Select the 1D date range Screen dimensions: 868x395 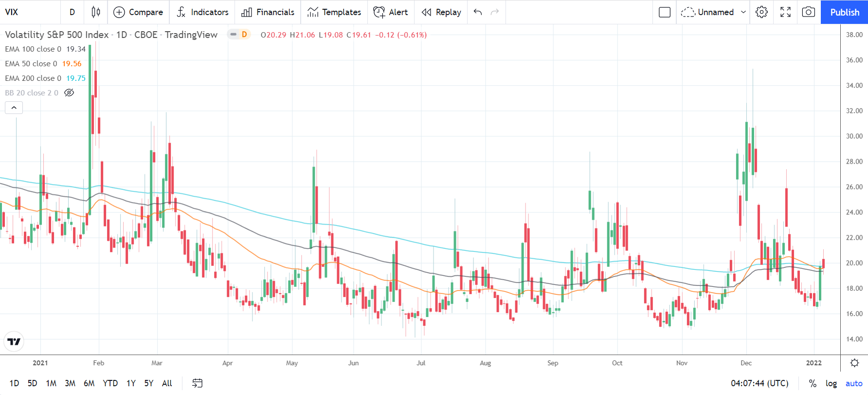[x=15, y=383]
